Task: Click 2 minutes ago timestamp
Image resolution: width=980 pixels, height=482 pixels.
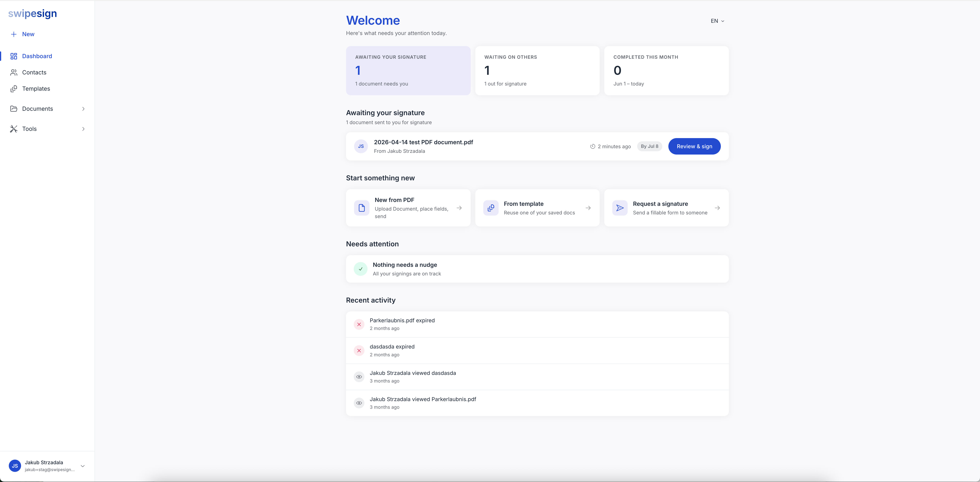Action: (614, 146)
